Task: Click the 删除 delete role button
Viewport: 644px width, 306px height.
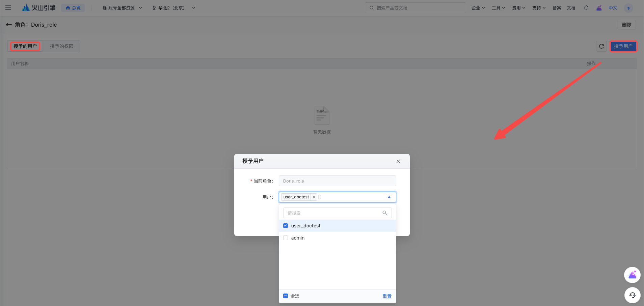Action: click(x=626, y=25)
